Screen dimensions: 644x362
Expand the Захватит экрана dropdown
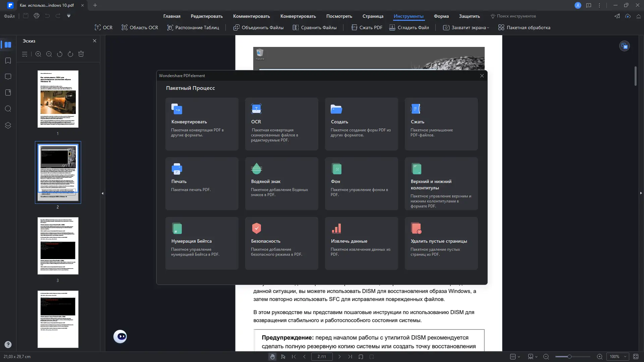[x=488, y=28]
